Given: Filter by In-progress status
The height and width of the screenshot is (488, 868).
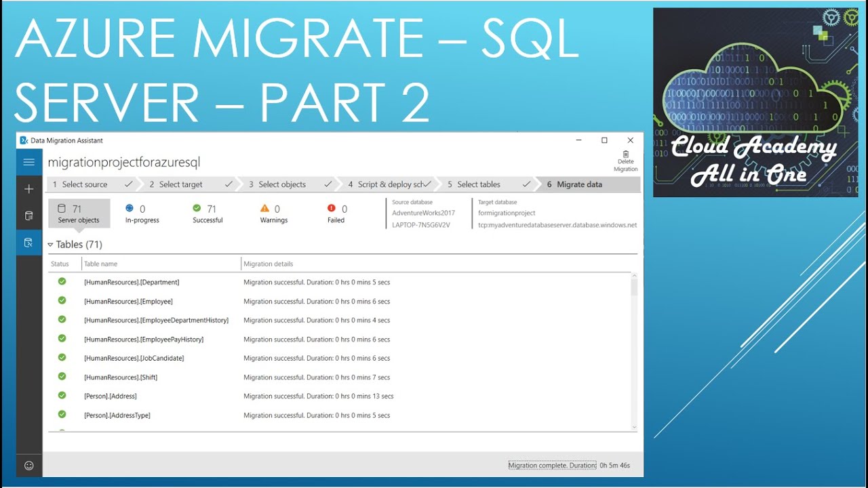Looking at the screenshot, I should [142, 213].
